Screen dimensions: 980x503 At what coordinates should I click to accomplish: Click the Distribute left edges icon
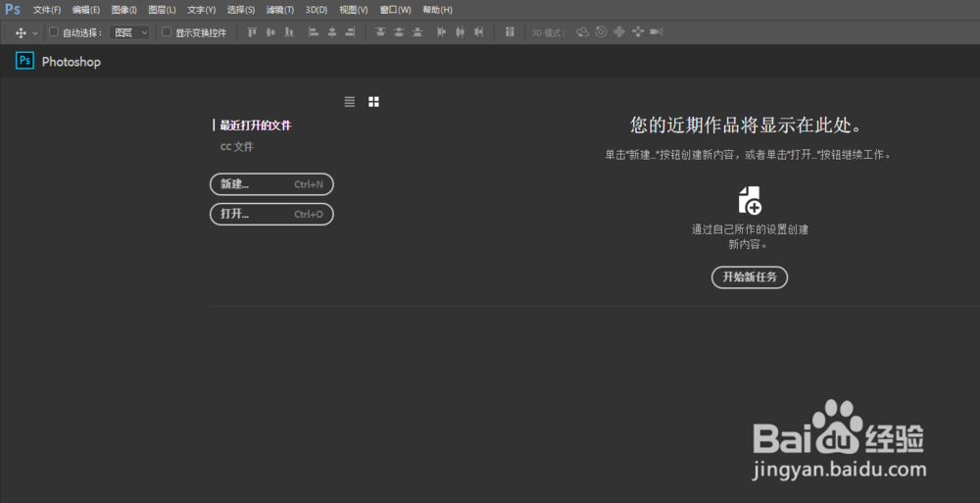[441, 32]
